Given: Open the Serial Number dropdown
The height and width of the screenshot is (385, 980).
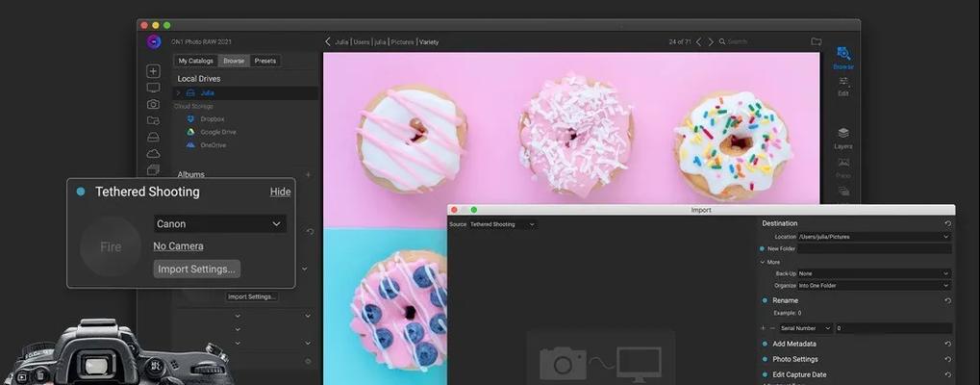Looking at the screenshot, I should [x=806, y=328].
